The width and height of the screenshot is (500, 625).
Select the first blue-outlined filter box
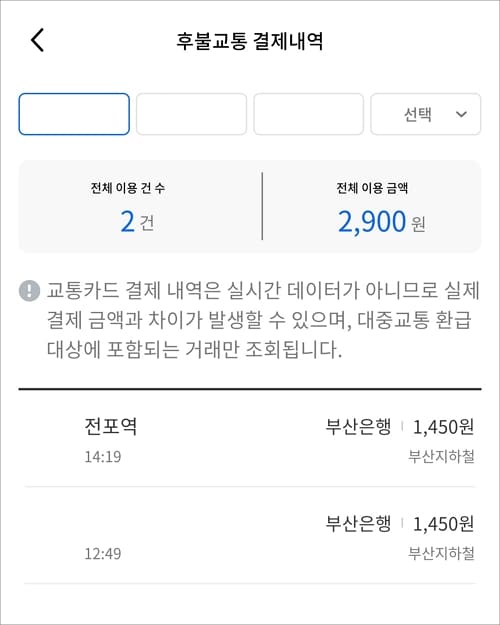tap(74, 114)
